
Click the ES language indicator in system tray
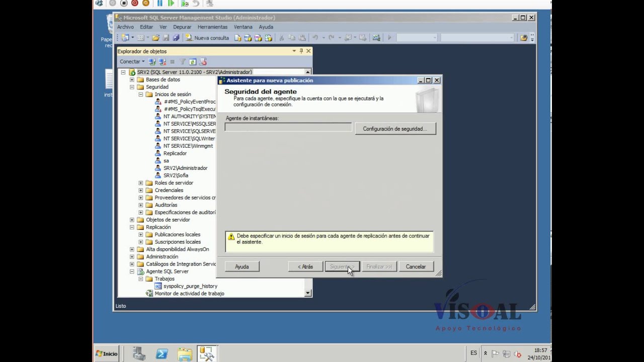pyautogui.click(x=474, y=353)
